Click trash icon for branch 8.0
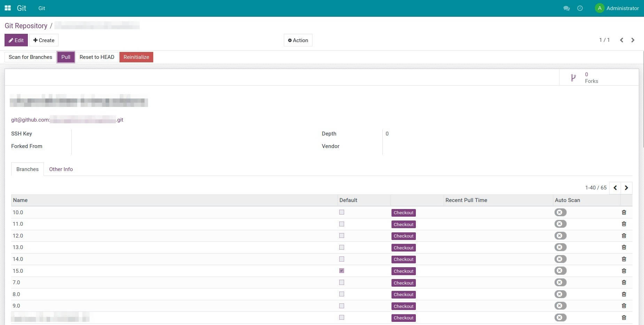This screenshot has width=644, height=325. click(x=624, y=294)
